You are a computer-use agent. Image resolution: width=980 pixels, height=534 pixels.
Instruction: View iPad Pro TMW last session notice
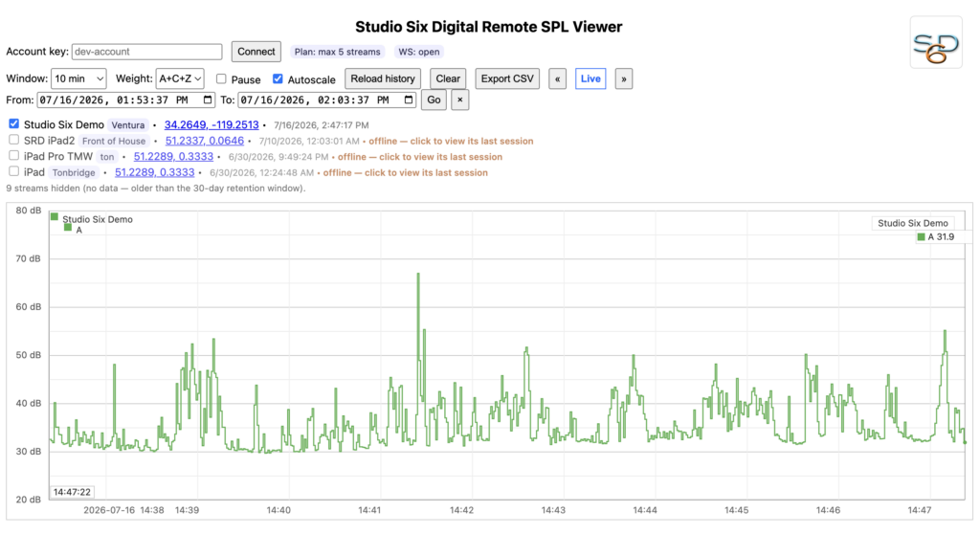point(420,157)
